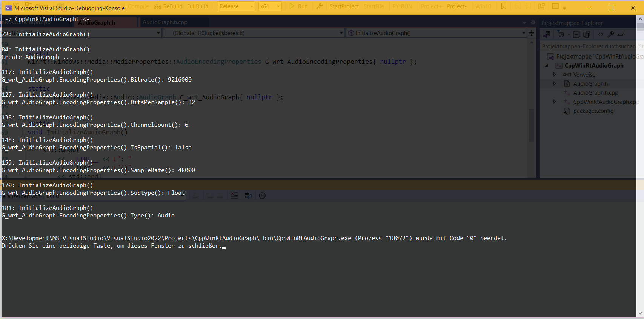Viewport: 644px width, 319px height.
Task: Open the pending changes filter dropdown arrow
Action: pos(569,34)
